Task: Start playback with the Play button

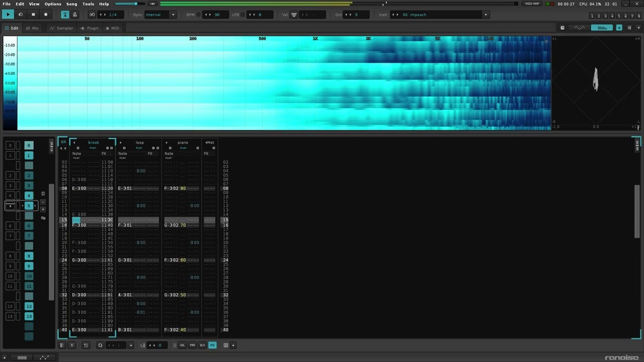Action: tap(9, 15)
